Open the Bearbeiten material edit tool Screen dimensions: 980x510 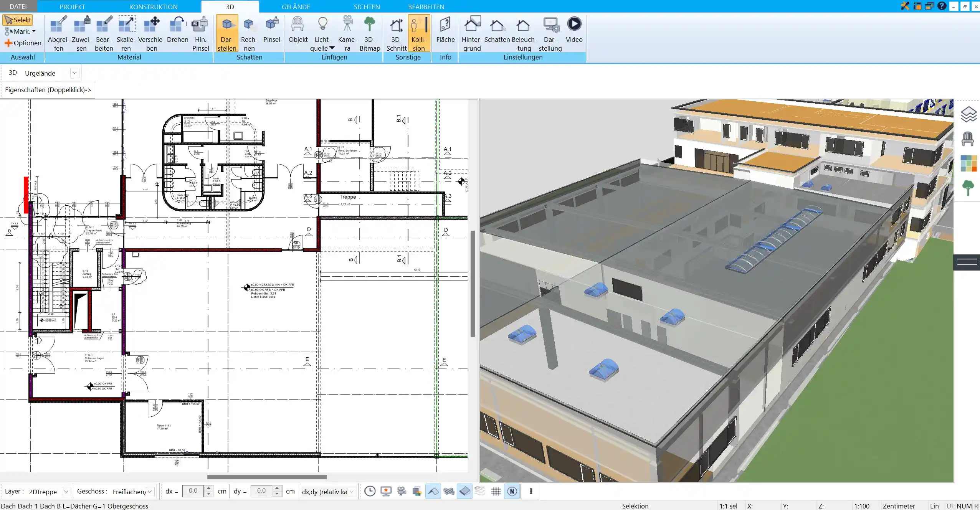coord(104,34)
